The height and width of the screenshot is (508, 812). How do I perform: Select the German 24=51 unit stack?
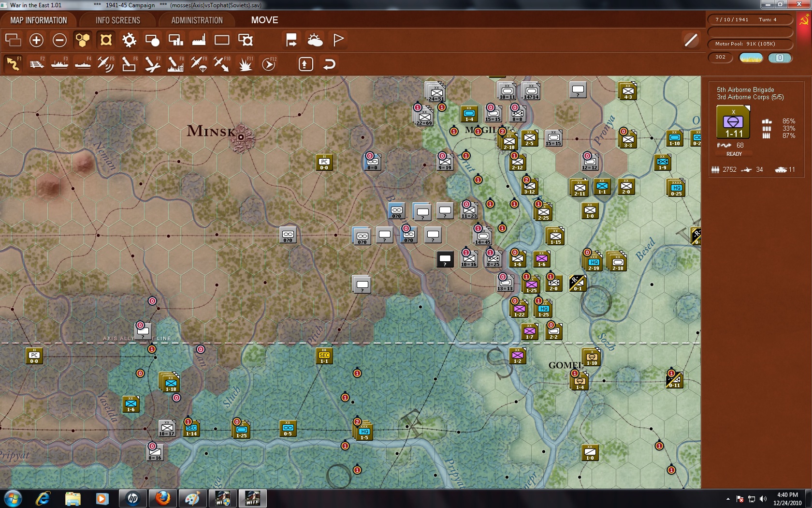point(435,92)
